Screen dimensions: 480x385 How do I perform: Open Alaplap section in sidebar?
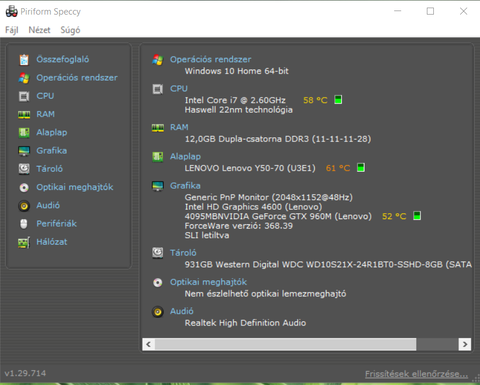point(52,133)
